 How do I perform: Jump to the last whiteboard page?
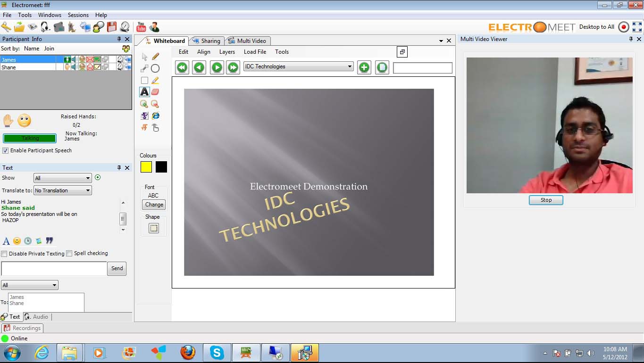[233, 67]
